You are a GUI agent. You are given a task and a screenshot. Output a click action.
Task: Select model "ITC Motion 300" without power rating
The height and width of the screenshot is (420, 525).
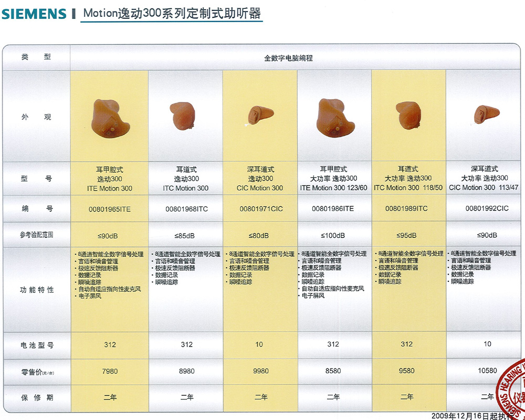coord(185,188)
